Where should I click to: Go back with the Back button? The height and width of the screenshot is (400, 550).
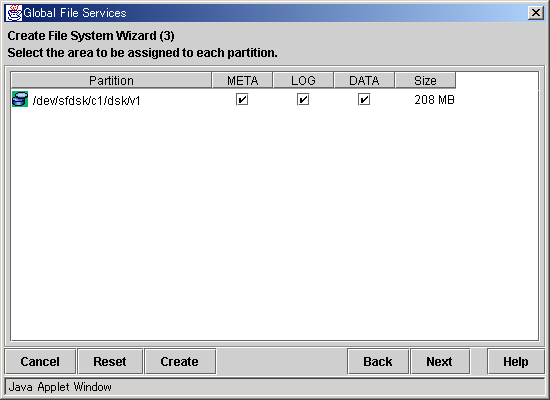(x=378, y=361)
